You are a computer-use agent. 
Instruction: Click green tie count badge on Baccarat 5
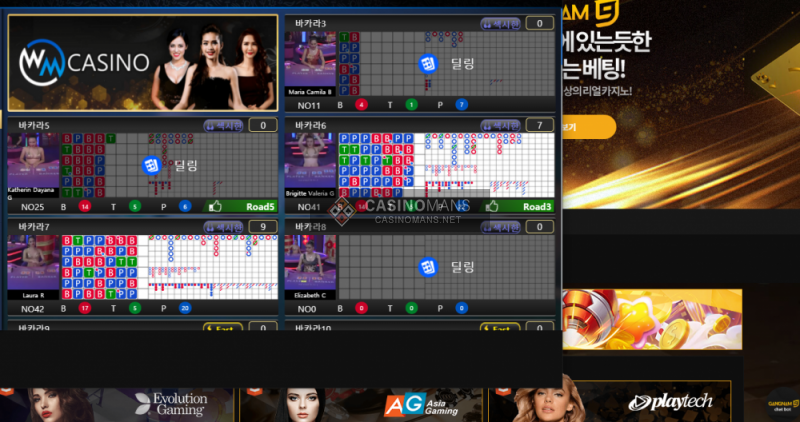pos(135,206)
